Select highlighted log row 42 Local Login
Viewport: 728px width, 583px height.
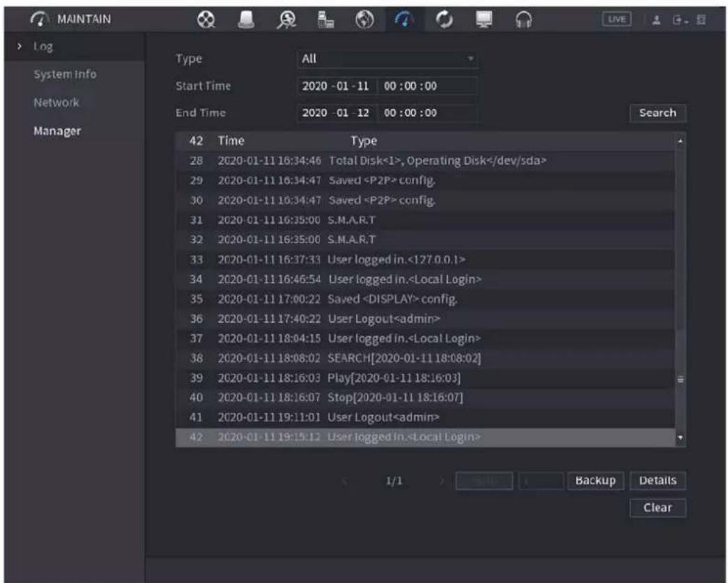coord(425,437)
